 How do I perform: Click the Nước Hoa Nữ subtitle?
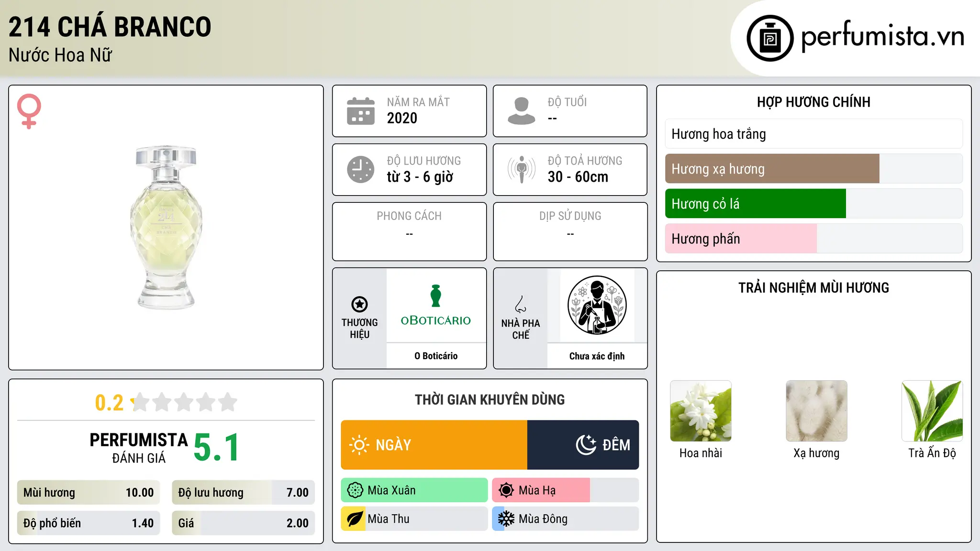coord(60,55)
